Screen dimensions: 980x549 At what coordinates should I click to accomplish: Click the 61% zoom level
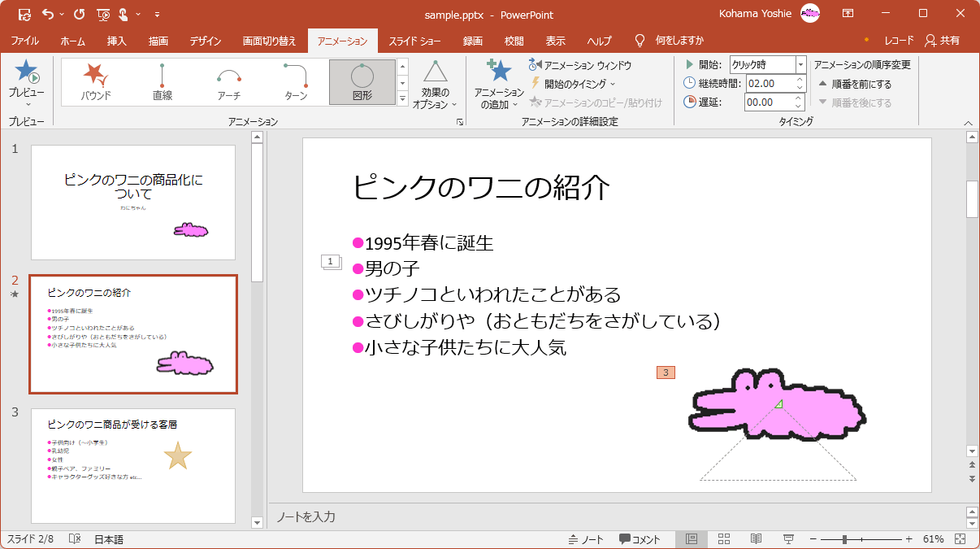tap(934, 539)
